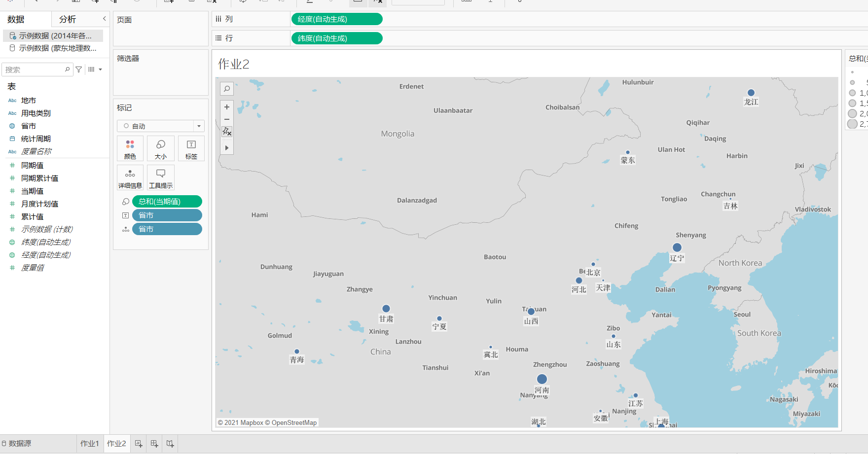
Task: Click the label icon beside the first 省市 pill
Action: [x=126, y=215]
